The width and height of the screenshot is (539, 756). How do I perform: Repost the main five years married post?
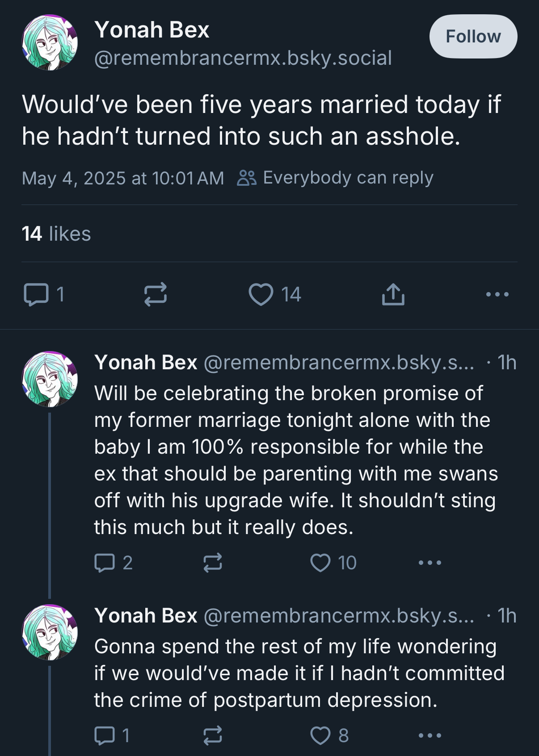(x=156, y=294)
